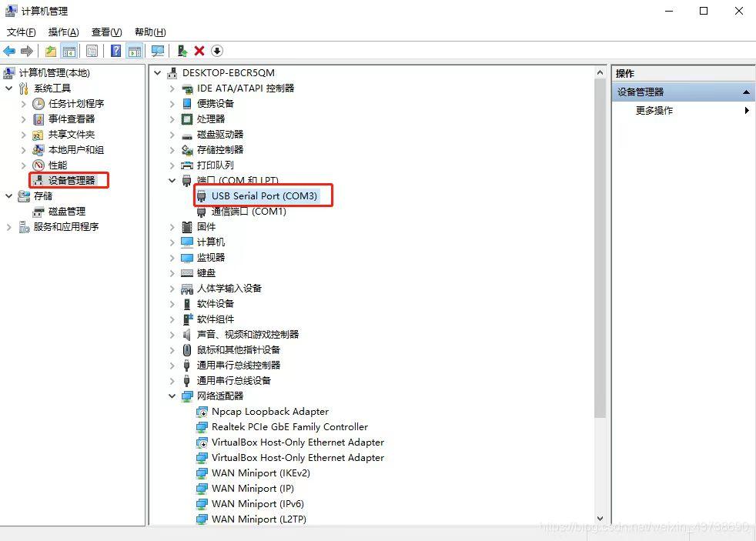Click the Back arrow toolbar icon
The width and height of the screenshot is (756, 541).
[9, 51]
